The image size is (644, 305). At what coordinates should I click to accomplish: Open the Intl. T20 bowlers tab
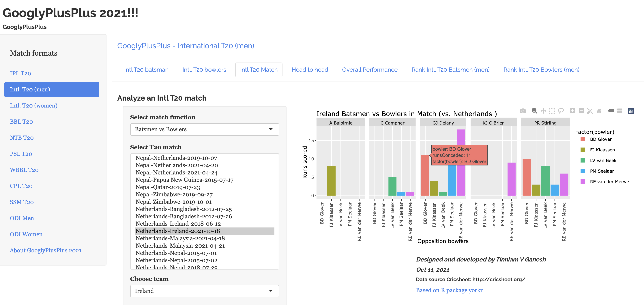(204, 70)
